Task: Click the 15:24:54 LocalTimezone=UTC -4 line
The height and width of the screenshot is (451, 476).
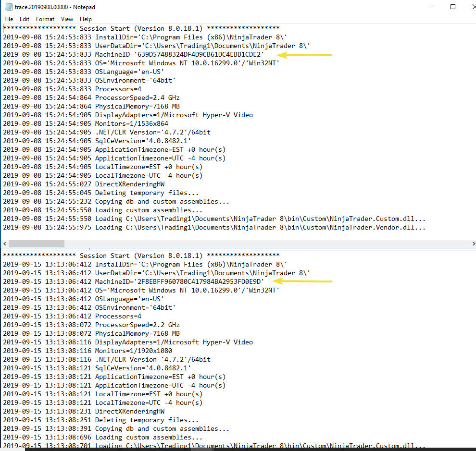Action: click(103, 176)
